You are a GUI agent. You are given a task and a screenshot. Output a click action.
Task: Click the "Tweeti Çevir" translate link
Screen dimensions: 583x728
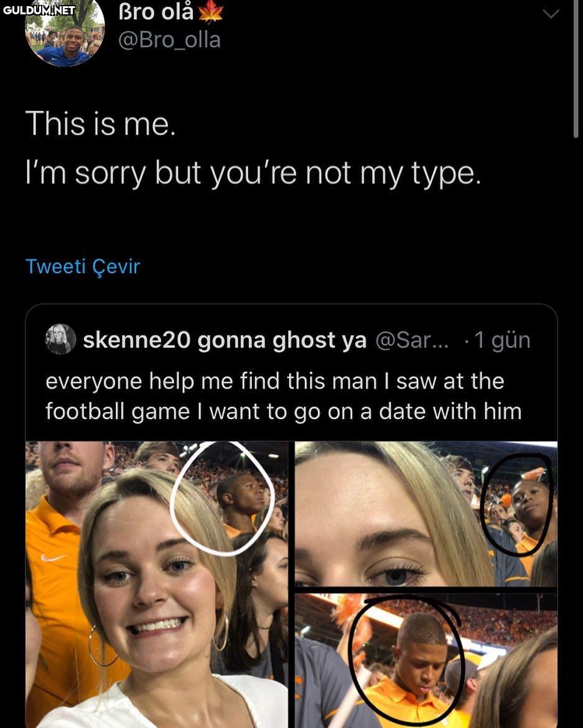tap(83, 267)
